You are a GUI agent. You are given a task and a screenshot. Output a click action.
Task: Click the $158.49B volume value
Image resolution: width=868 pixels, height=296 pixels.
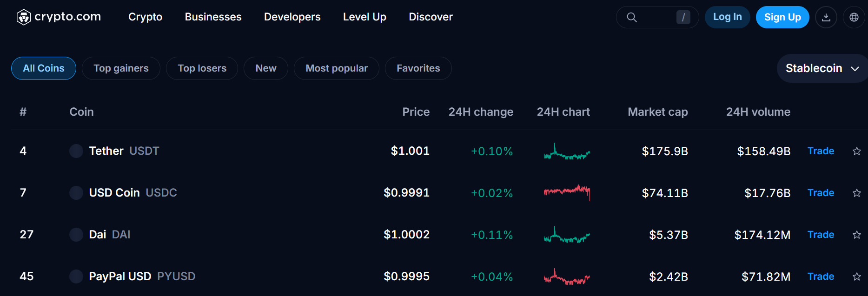point(764,151)
